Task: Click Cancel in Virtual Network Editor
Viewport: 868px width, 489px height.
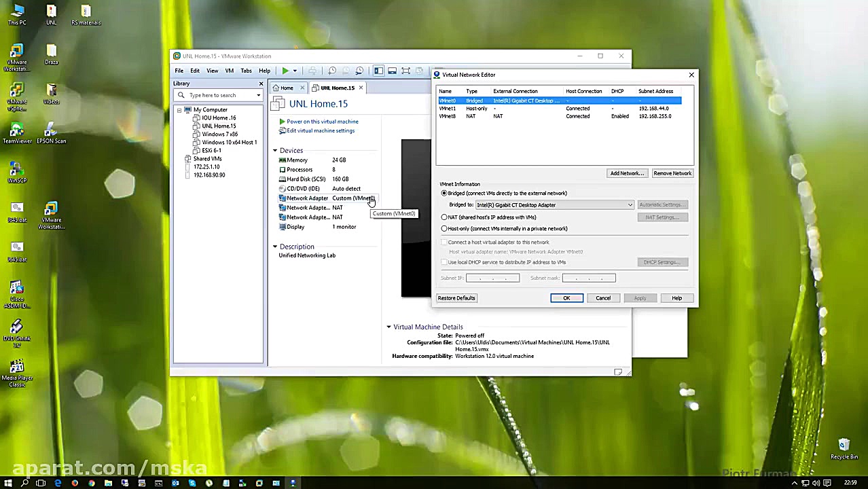Action: (603, 298)
